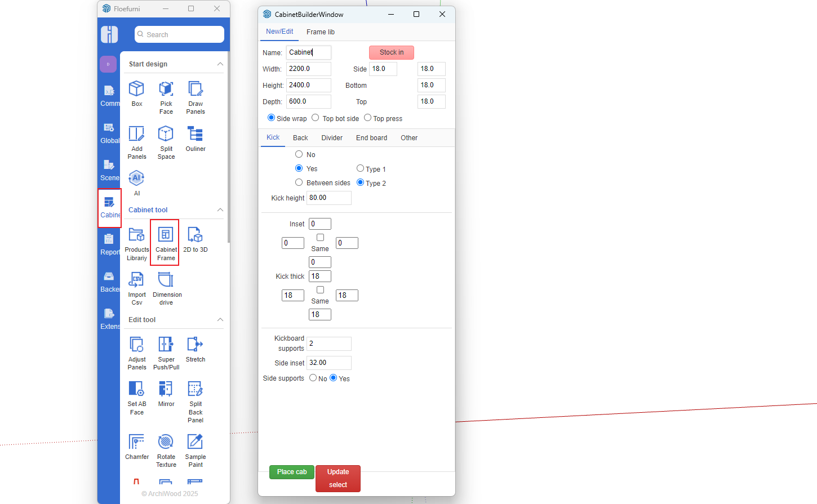Launch the AI tool icon
Image resolution: width=817 pixels, height=504 pixels.
click(x=136, y=179)
